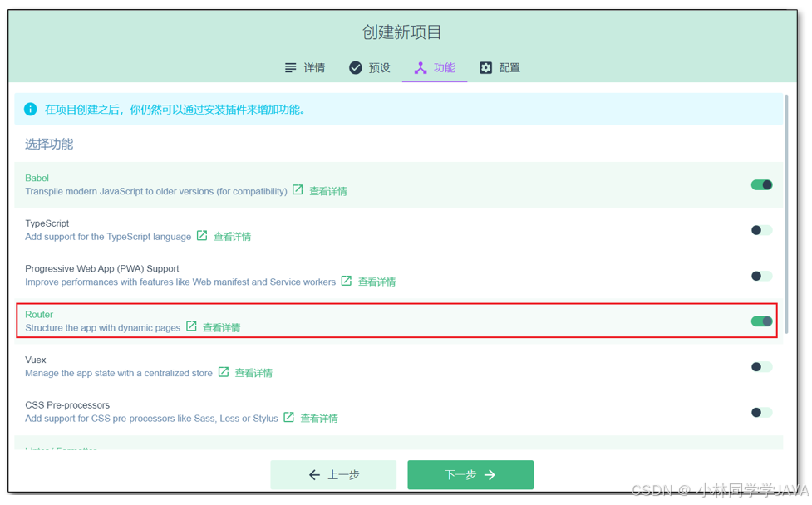This screenshot has height=505, width=812.
Task: Open Vuex 查看详情 link
Action: (253, 373)
